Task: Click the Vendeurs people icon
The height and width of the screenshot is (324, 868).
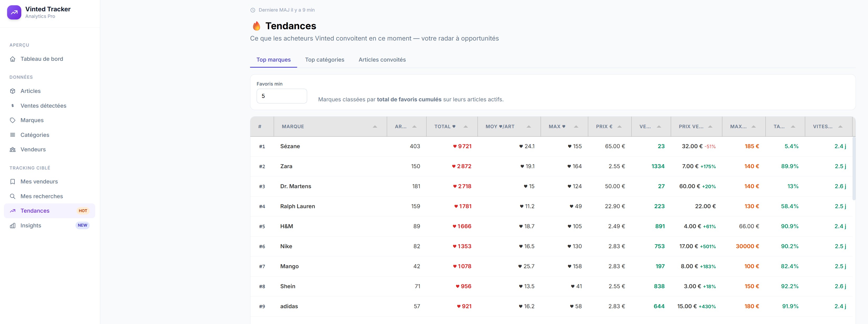Action: pyautogui.click(x=12, y=149)
